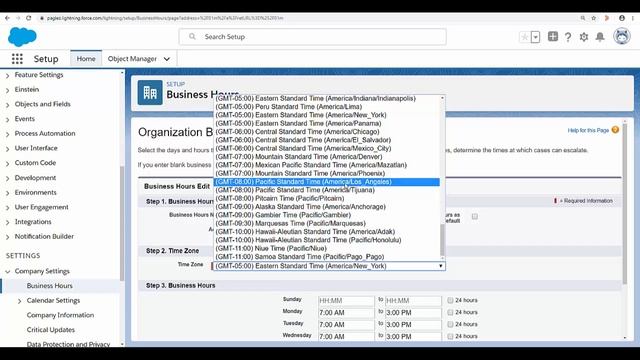Viewport: 640px width, 360px height.
Task: Select Samoa Standard Time (Pacific/Pago_Pago) option
Action: click(327, 257)
